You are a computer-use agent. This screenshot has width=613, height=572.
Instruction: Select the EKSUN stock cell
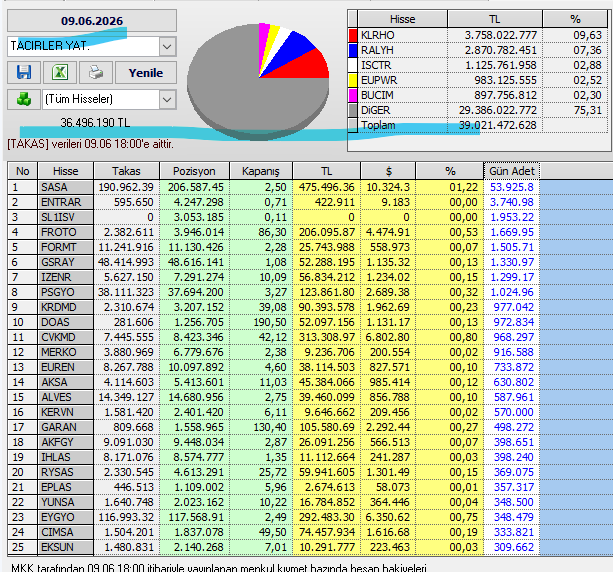click(x=66, y=547)
